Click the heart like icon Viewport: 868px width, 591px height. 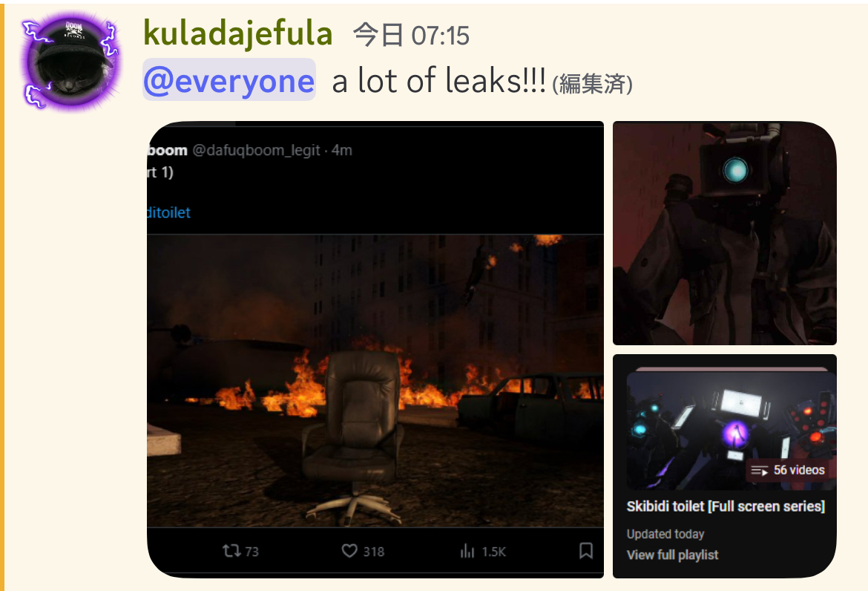[x=349, y=551]
